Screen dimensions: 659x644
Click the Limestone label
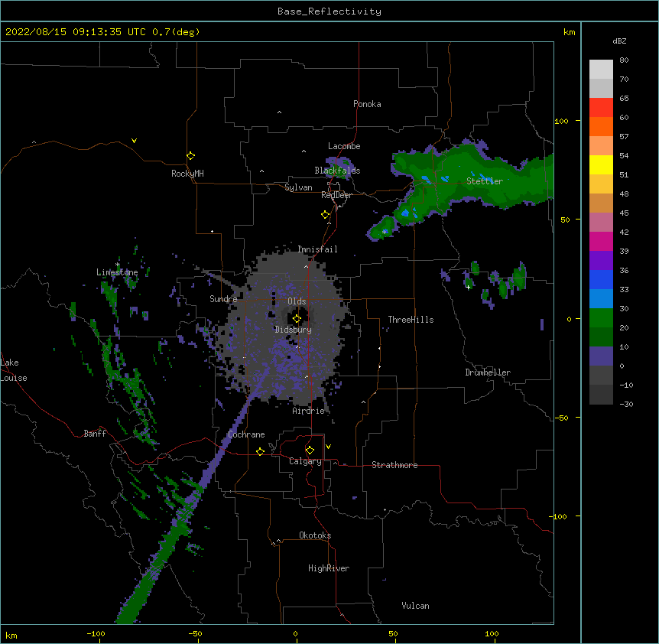(x=117, y=272)
